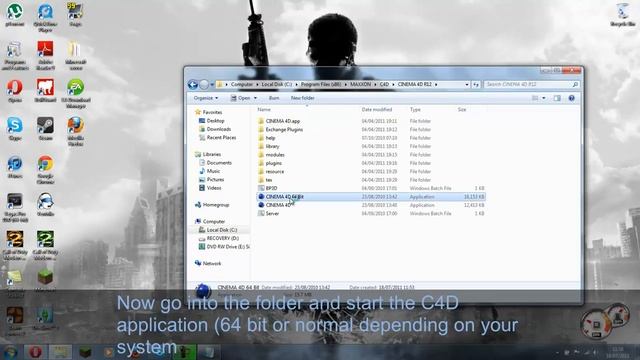The height and width of the screenshot is (360, 640).
Task: Open the recent pages dropdown next to forward
Action: [x=212, y=84]
